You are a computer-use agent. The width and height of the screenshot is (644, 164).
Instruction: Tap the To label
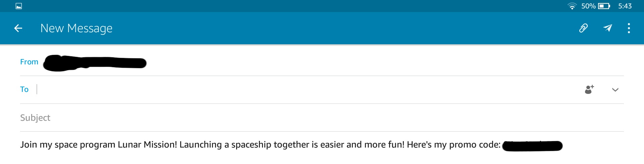click(24, 90)
